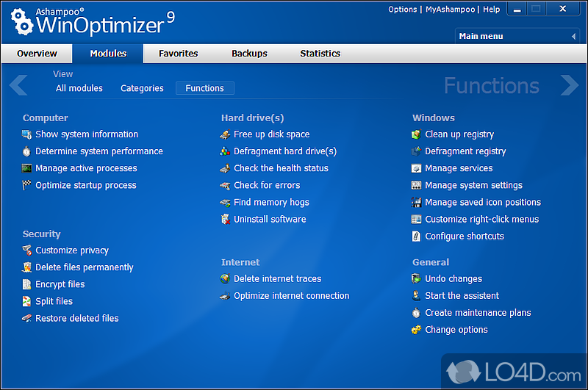Screen dimensions: 588x390
Task: Click the Free up disk space icon
Action: [225, 134]
